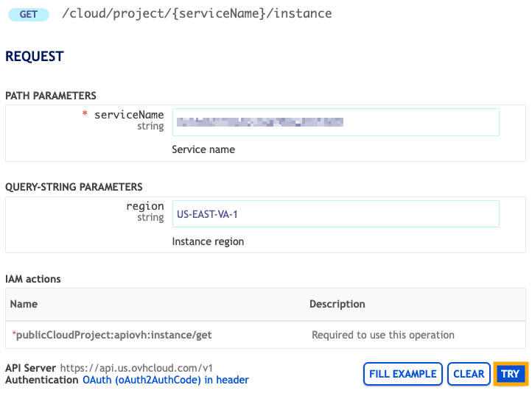Viewport: 532px width, 393px height.
Task: Focus the serviceName input field
Action: (x=335, y=122)
